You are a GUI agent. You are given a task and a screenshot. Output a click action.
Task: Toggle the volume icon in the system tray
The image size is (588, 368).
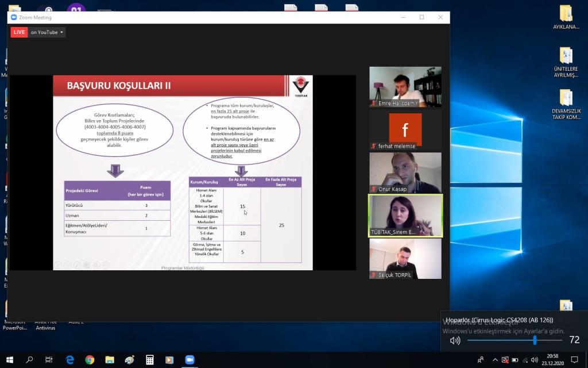click(534, 360)
